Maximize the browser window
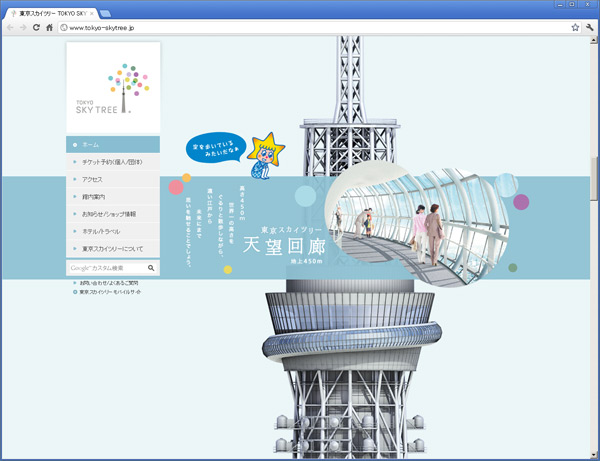This screenshot has width=600, height=461. (572, 4)
